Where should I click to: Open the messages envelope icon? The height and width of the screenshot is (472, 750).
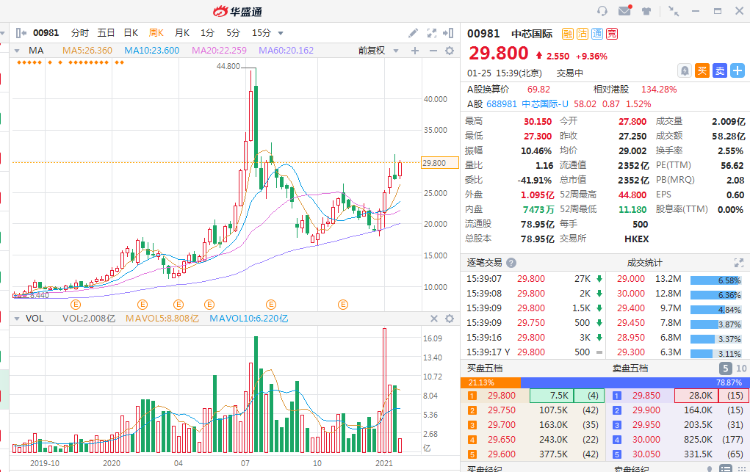[x=625, y=11]
